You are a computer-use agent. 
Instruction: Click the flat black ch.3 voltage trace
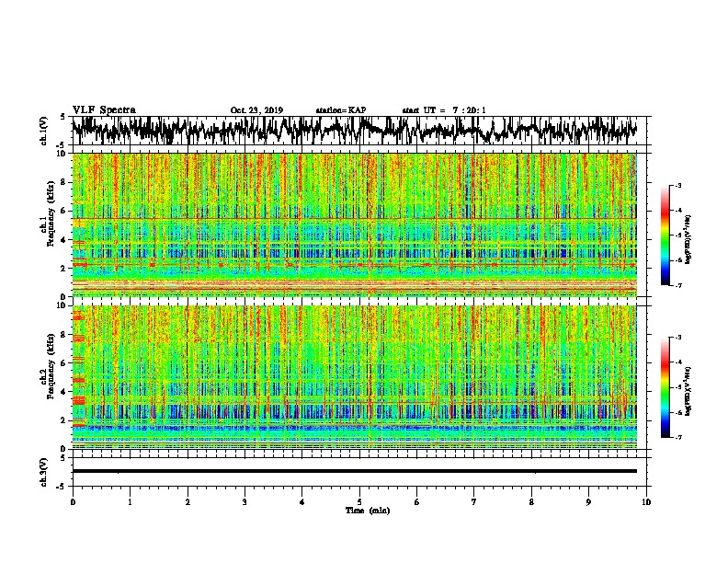tap(354, 471)
